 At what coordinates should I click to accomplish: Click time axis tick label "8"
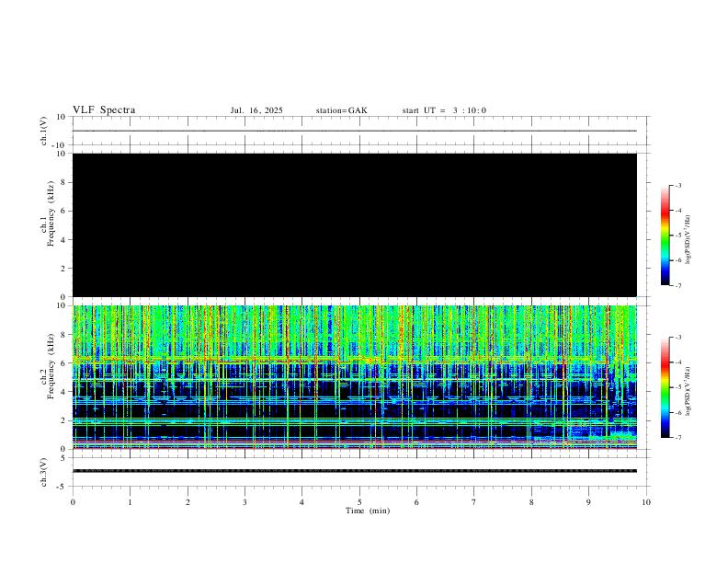click(531, 502)
